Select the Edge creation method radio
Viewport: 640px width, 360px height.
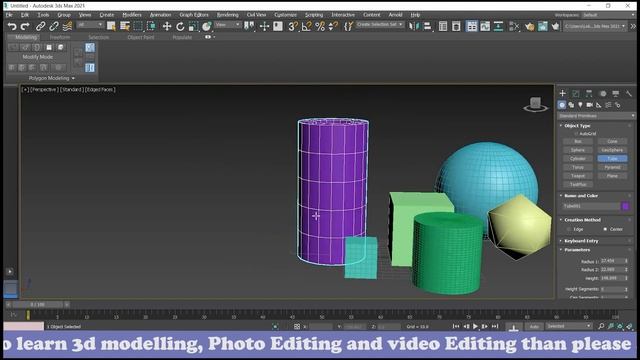(x=569, y=229)
